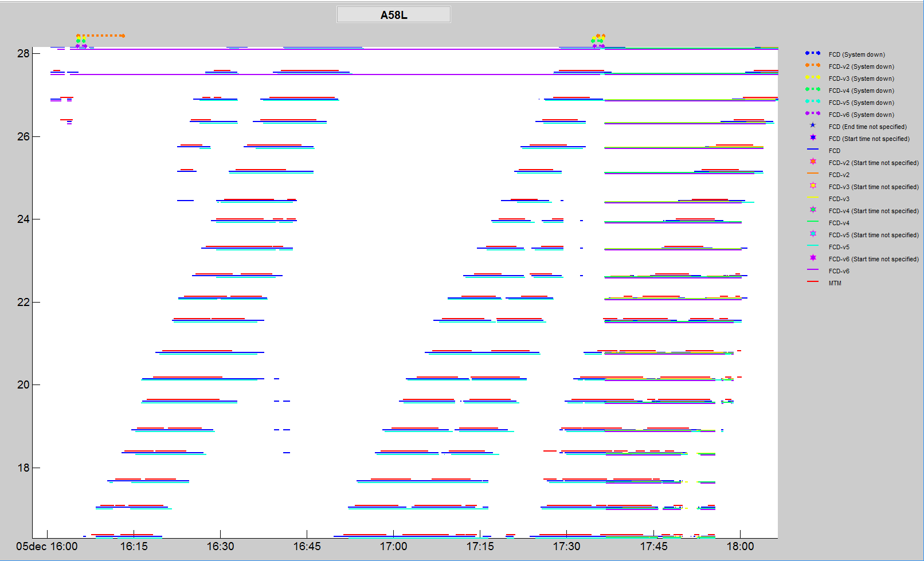Screen dimensions: 924x561
Task: Click the '17:45' time axis label
Action: pyautogui.click(x=653, y=546)
